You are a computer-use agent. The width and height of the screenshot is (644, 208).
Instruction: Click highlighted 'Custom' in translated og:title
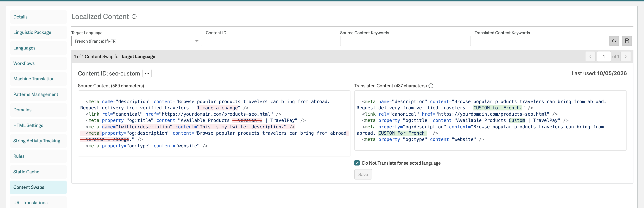point(517,120)
